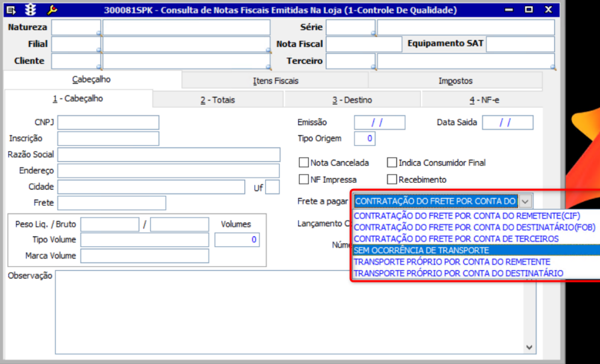Screen dimensions: 600x364
Task: Click the Filial code input field
Action: click(76, 44)
